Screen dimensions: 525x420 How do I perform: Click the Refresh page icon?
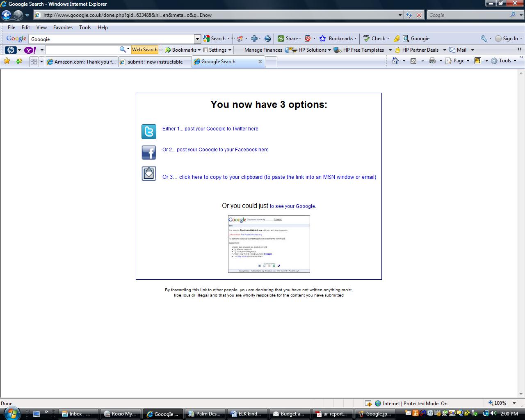point(409,15)
